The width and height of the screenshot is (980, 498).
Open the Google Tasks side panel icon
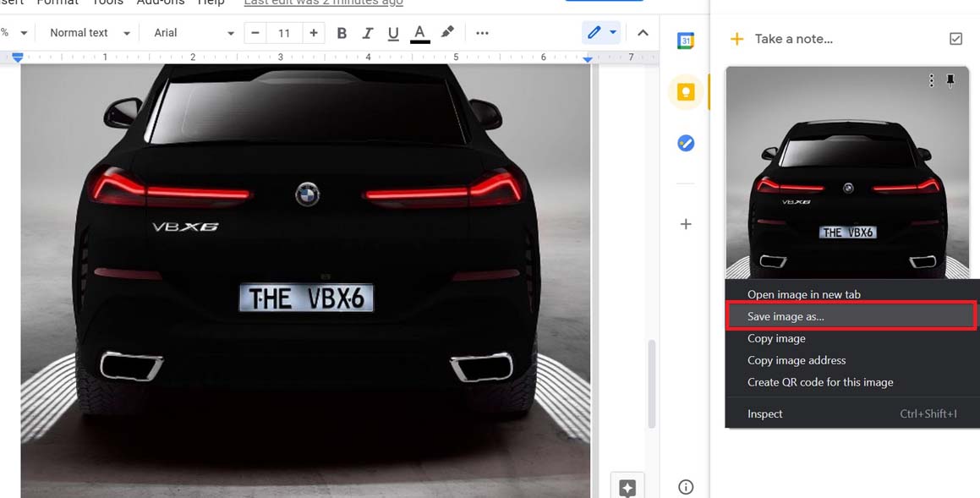tap(686, 144)
